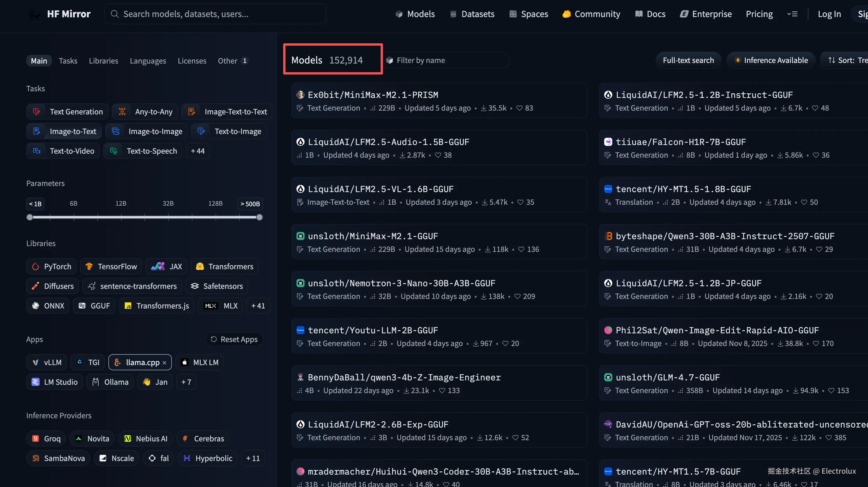Click the tencent avatar on Youtu-LLM-2B-GGUF
The height and width of the screenshot is (487, 868).
coord(300,330)
